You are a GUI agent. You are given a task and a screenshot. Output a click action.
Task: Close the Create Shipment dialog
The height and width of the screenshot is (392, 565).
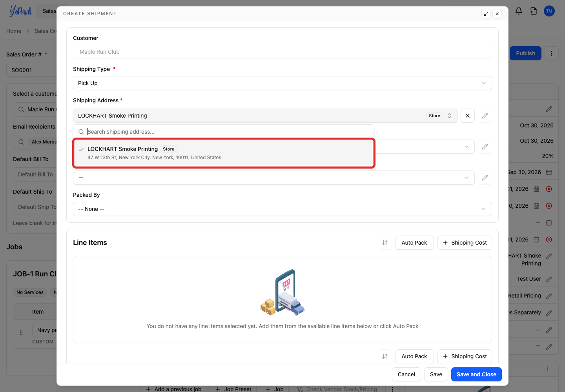(497, 14)
